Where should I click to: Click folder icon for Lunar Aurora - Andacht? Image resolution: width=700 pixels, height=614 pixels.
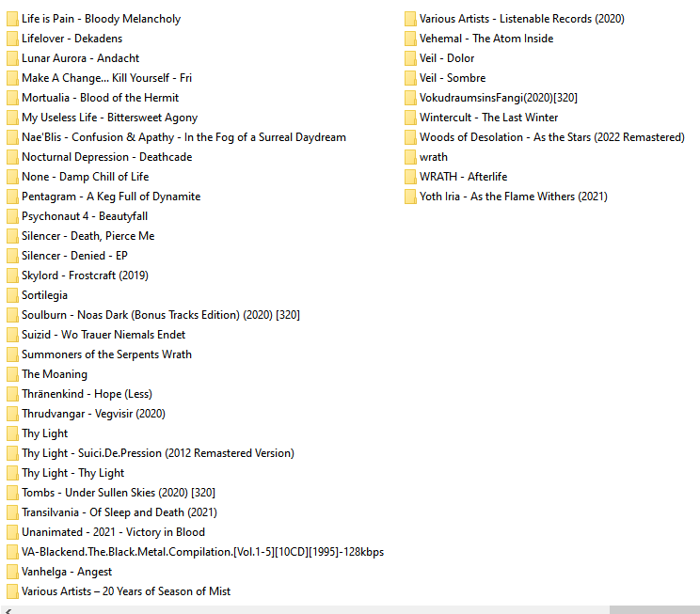(x=12, y=58)
